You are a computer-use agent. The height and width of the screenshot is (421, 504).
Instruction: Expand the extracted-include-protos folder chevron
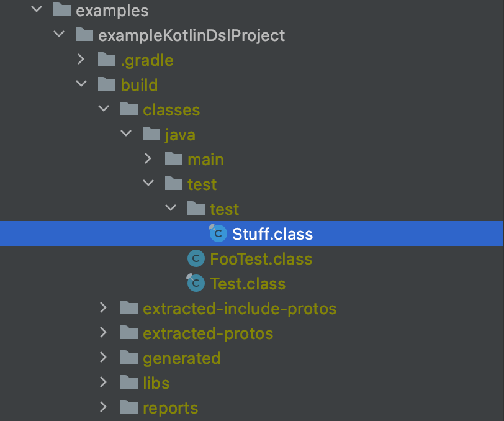(104, 308)
